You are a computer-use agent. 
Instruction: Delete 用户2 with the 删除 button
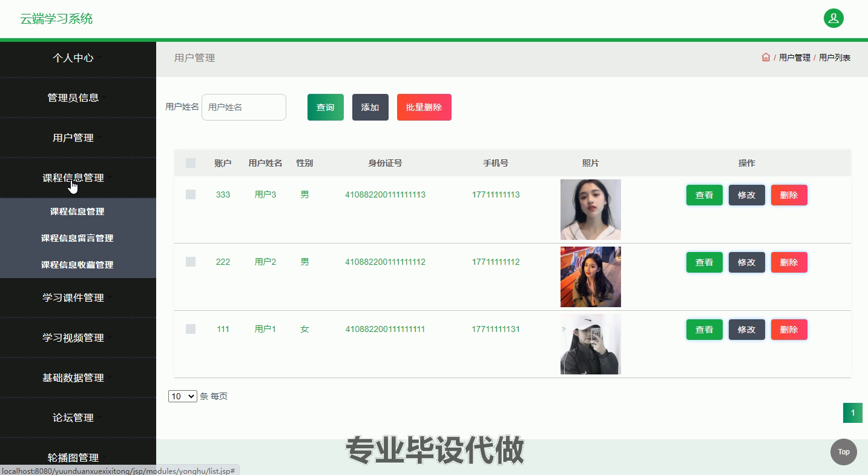click(789, 262)
